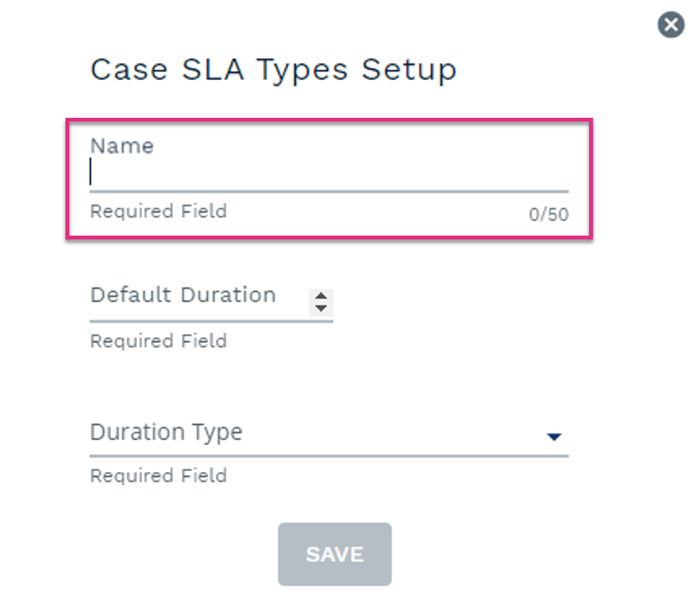Place cursor at the text caret in Name
700x609 pixels.
pyautogui.click(x=91, y=172)
